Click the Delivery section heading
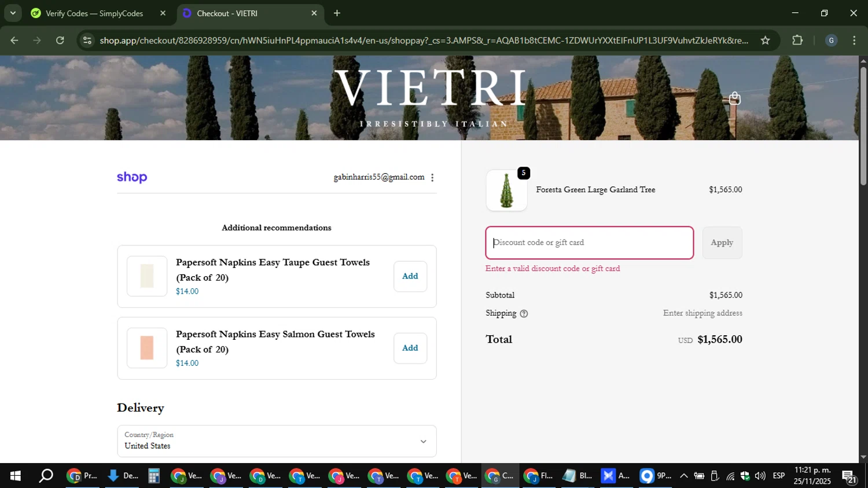Screen dimensions: 868x488 point(141,408)
